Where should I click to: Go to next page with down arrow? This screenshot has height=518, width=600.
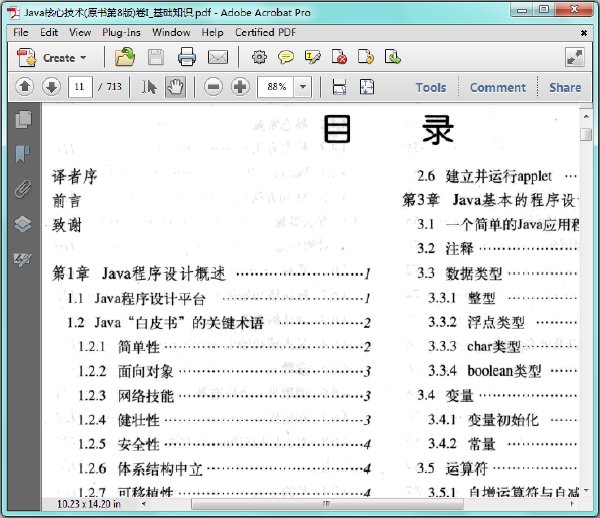pos(51,87)
